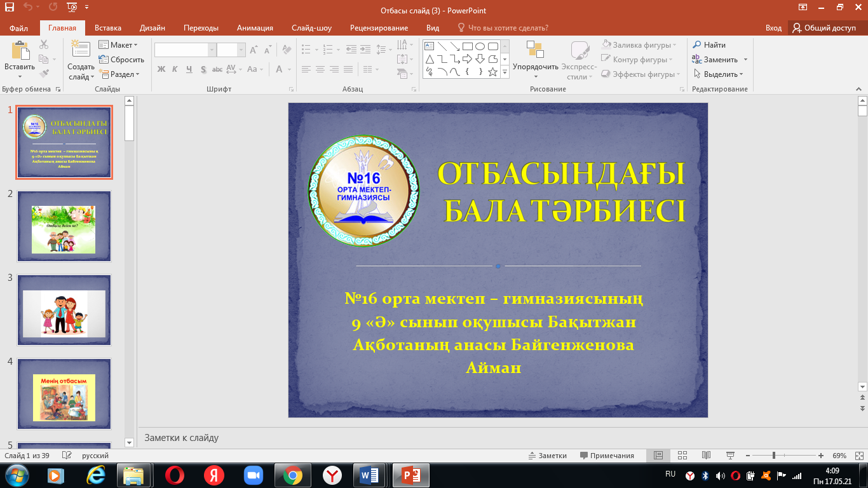Open the Вставка ribbon tab

click(x=108, y=28)
